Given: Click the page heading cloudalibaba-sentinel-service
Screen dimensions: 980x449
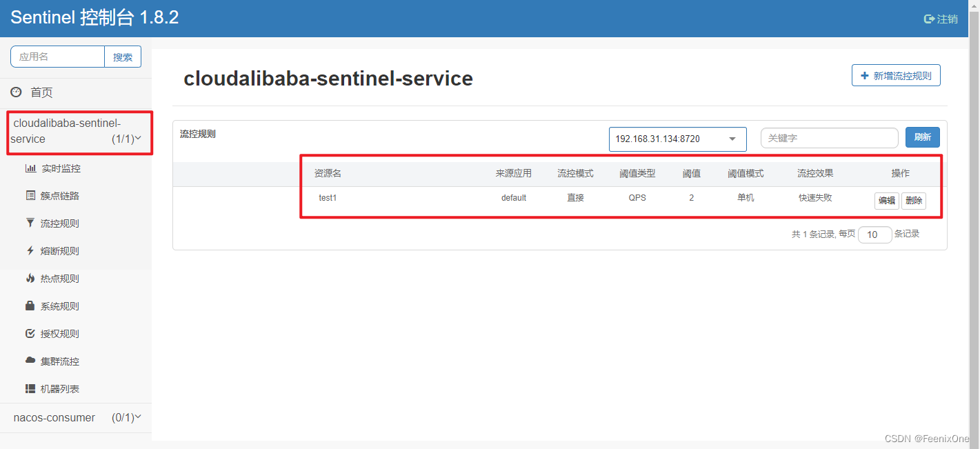Looking at the screenshot, I should coord(328,79).
